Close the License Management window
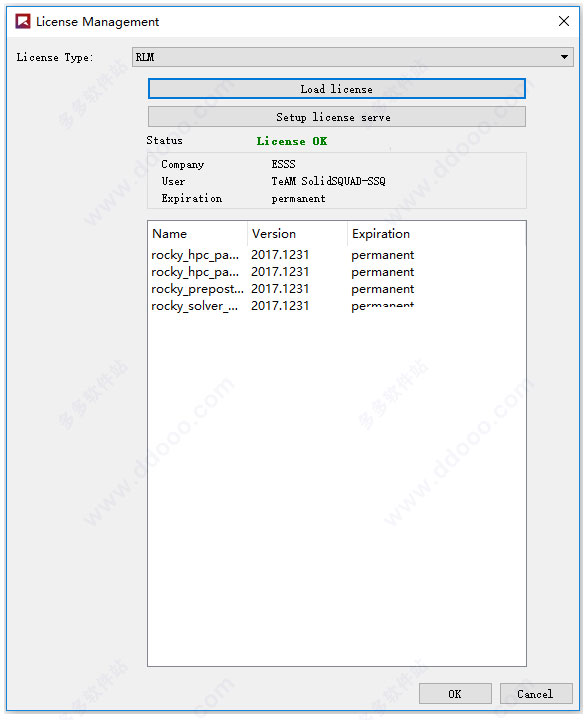Screen dimensions: 587x720 click(x=564, y=21)
